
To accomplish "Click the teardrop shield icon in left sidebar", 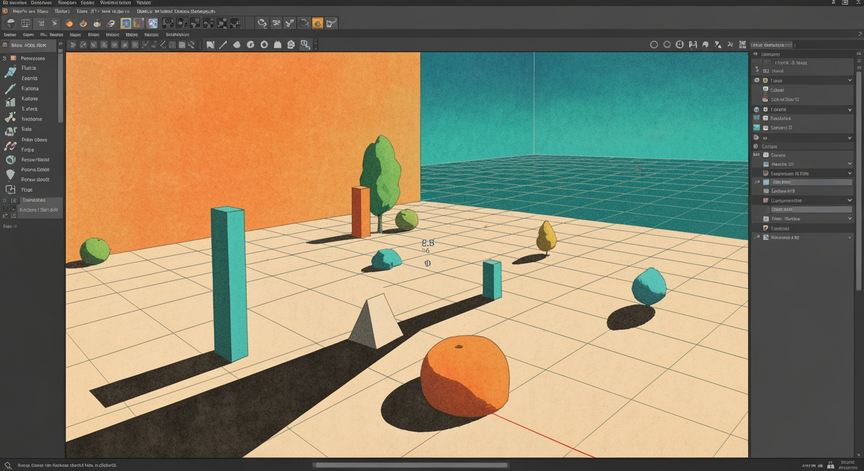I will (10, 175).
